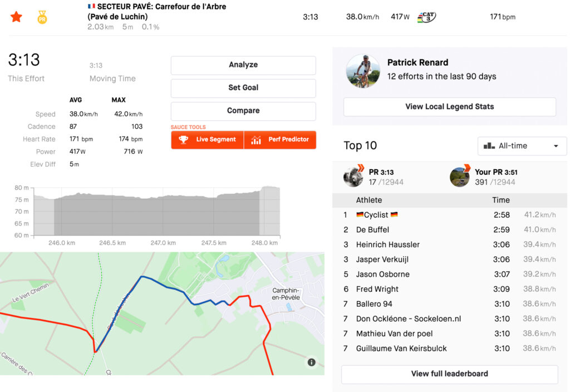Click the Time column header
The image size is (570, 392).
point(501,200)
